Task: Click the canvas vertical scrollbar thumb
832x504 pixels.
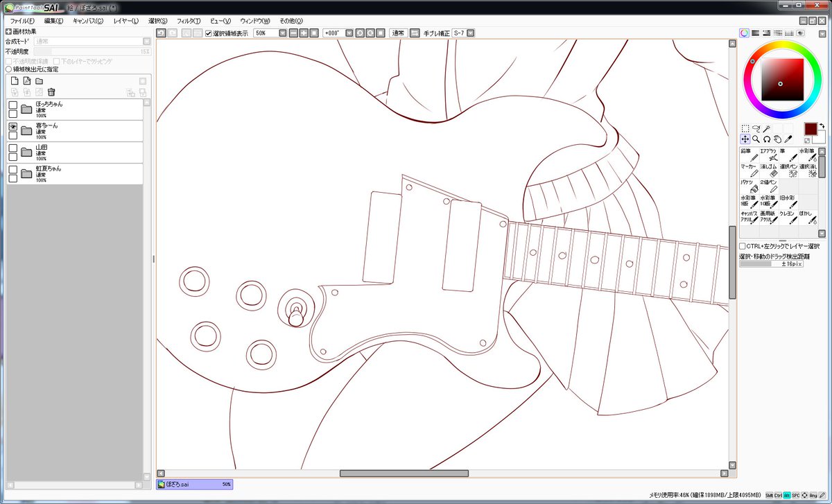Action: [732, 263]
